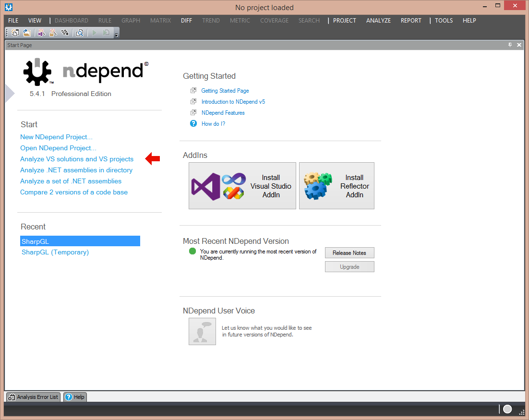Image resolution: width=529 pixels, height=420 pixels.
Task: Click the METRIC menu item
Action: pos(240,21)
